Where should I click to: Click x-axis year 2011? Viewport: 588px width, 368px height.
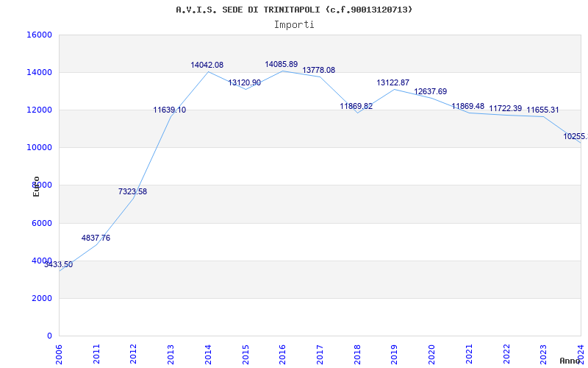pyautogui.click(x=96, y=354)
